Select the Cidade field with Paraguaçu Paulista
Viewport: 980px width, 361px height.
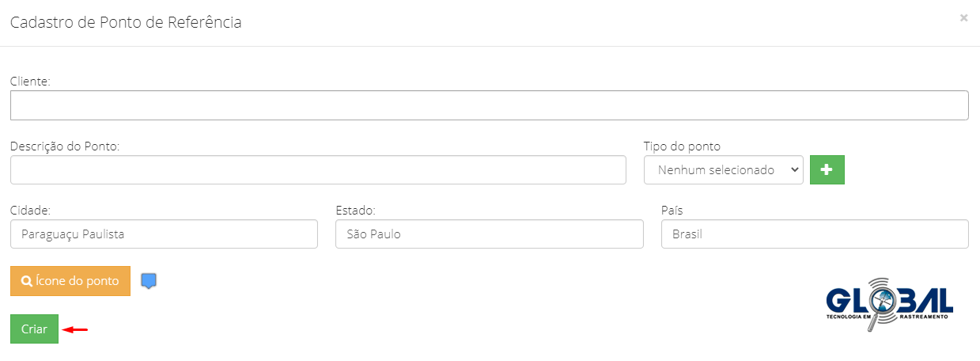tap(164, 234)
